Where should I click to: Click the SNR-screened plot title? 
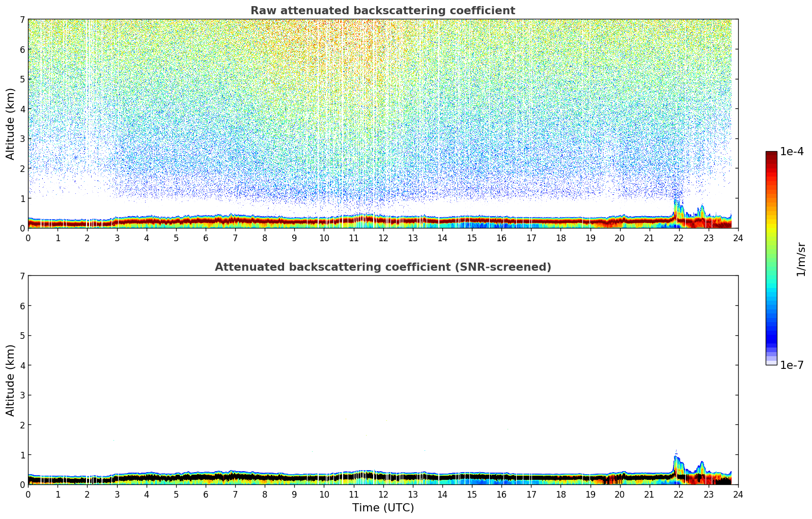click(382, 267)
